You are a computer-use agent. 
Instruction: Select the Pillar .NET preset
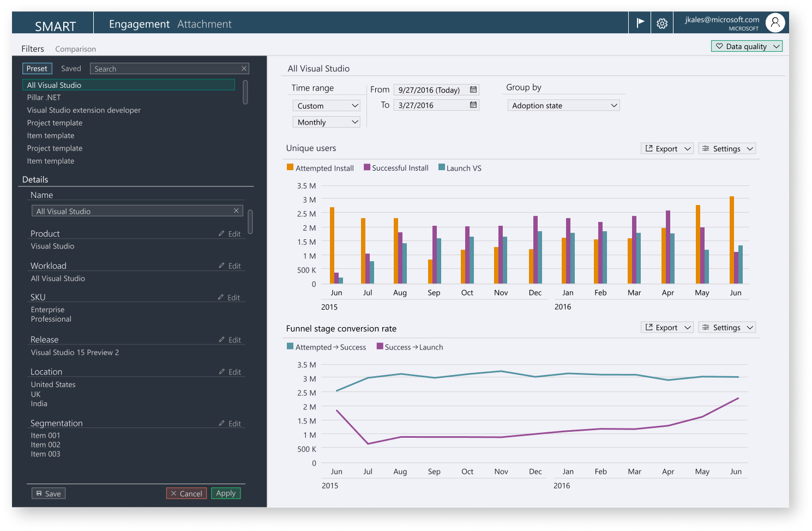click(x=44, y=98)
